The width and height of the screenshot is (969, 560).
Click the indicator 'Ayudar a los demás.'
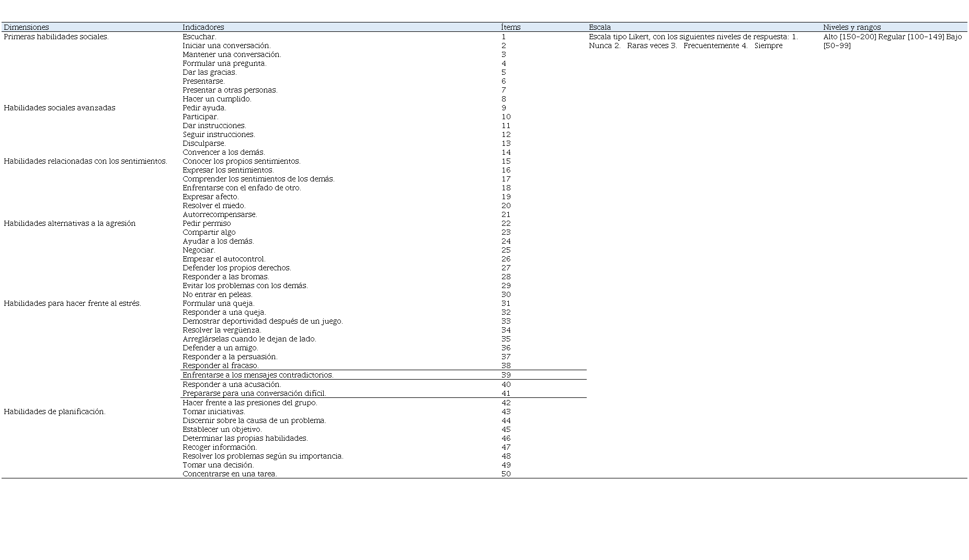click(x=218, y=241)
